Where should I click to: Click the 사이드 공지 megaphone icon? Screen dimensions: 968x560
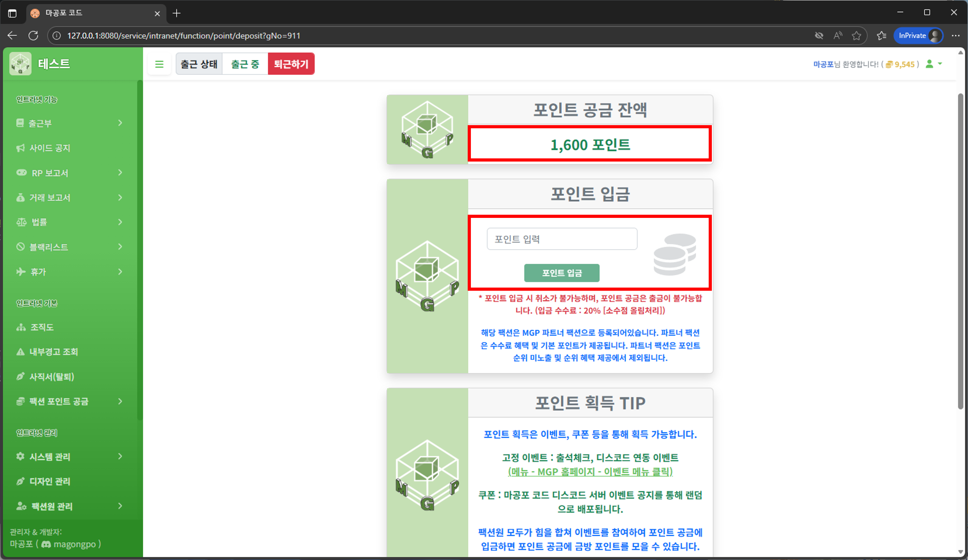click(20, 148)
